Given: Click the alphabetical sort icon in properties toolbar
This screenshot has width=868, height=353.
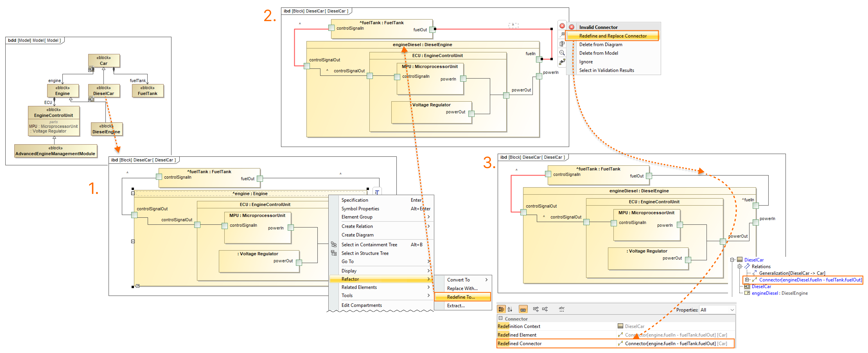Looking at the screenshot, I should [x=510, y=309].
